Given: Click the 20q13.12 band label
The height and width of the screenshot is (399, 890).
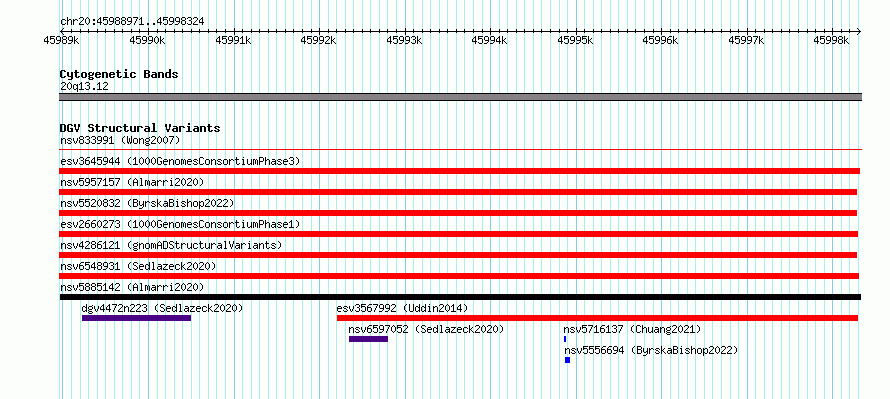Looking at the screenshot, I should 84,87.
